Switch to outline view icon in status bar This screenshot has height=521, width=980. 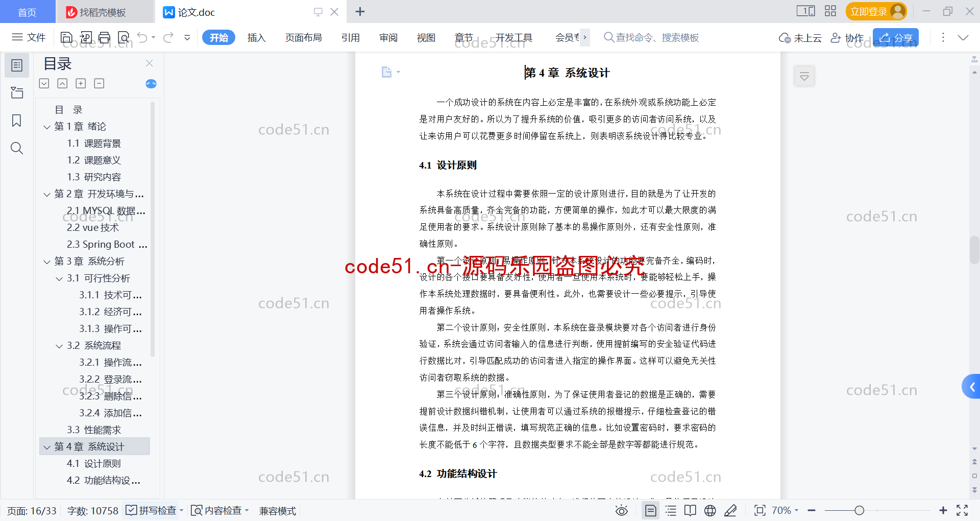[671, 510]
